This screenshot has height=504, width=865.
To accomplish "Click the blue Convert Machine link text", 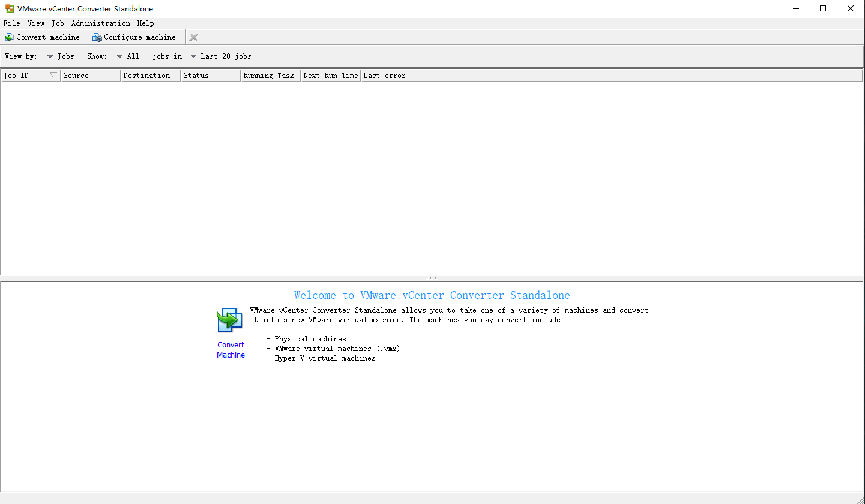I will 231,350.
